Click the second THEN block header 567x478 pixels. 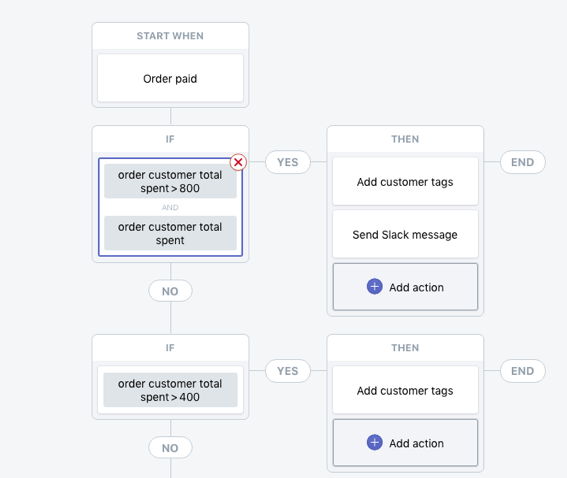pos(405,348)
